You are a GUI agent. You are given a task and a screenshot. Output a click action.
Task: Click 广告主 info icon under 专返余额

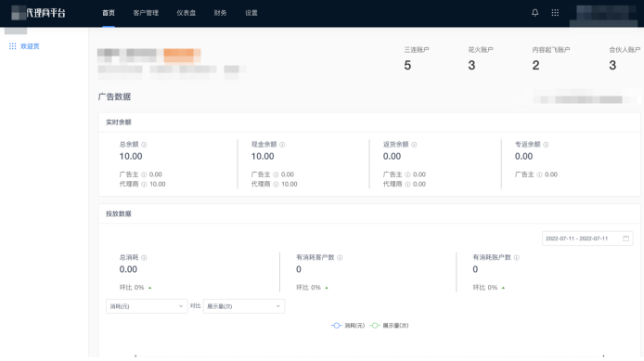[540, 174]
